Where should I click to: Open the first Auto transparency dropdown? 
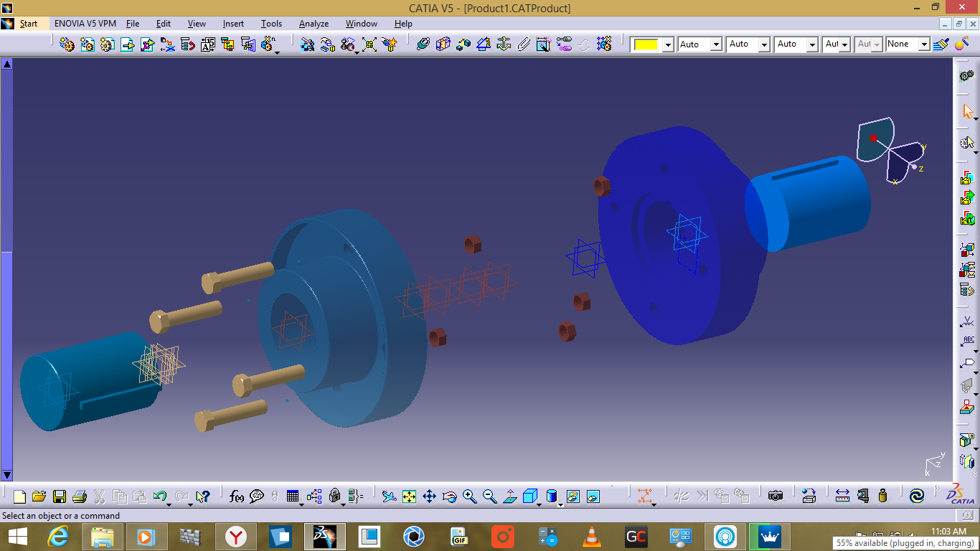pos(716,44)
